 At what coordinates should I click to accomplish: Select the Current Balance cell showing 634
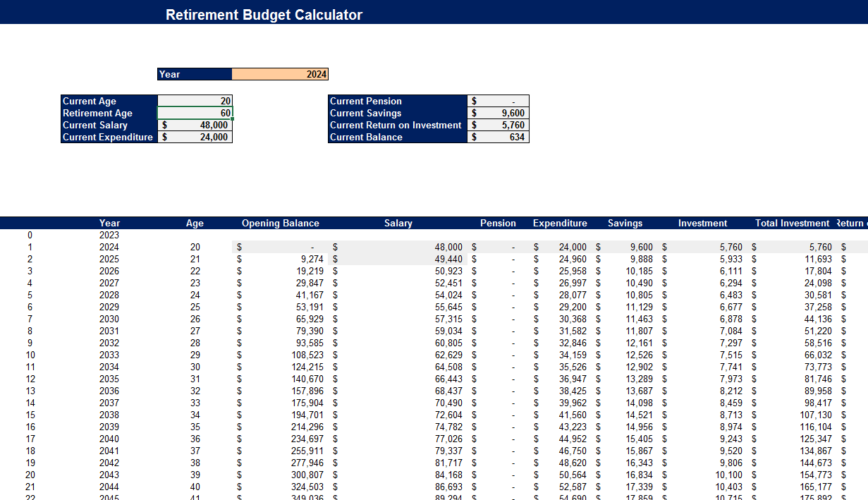click(499, 137)
